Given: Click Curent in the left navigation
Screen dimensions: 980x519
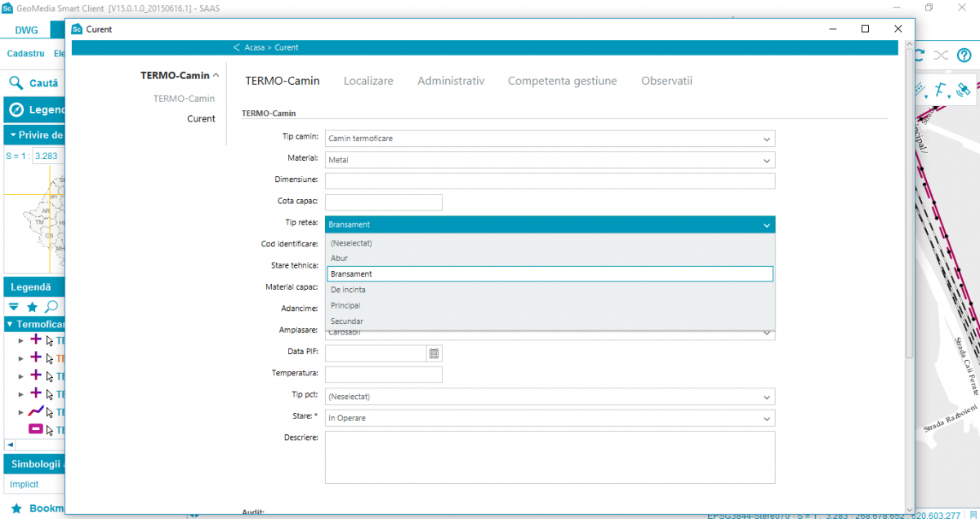Looking at the screenshot, I should point(201,118).
